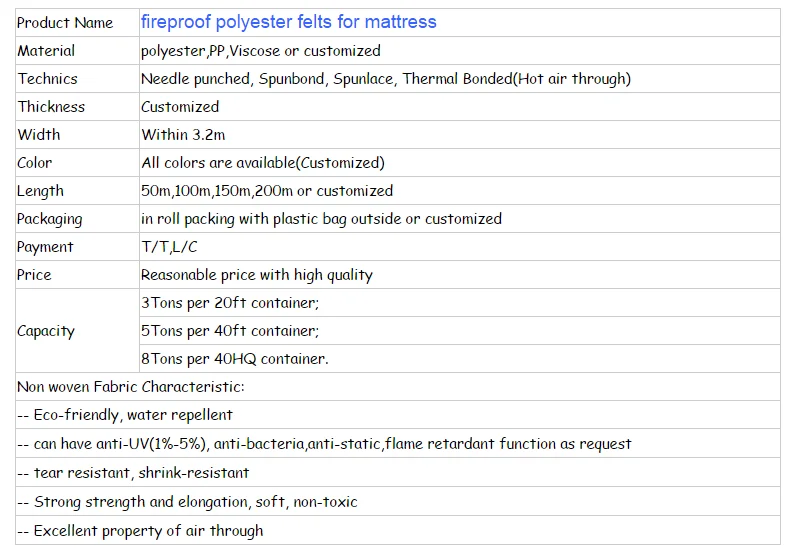The height and width of the screenshot is (555, 812).
Task: Click the blue 'fireproof polyester felts for mattress' title
Action: [x=288, y=22]
